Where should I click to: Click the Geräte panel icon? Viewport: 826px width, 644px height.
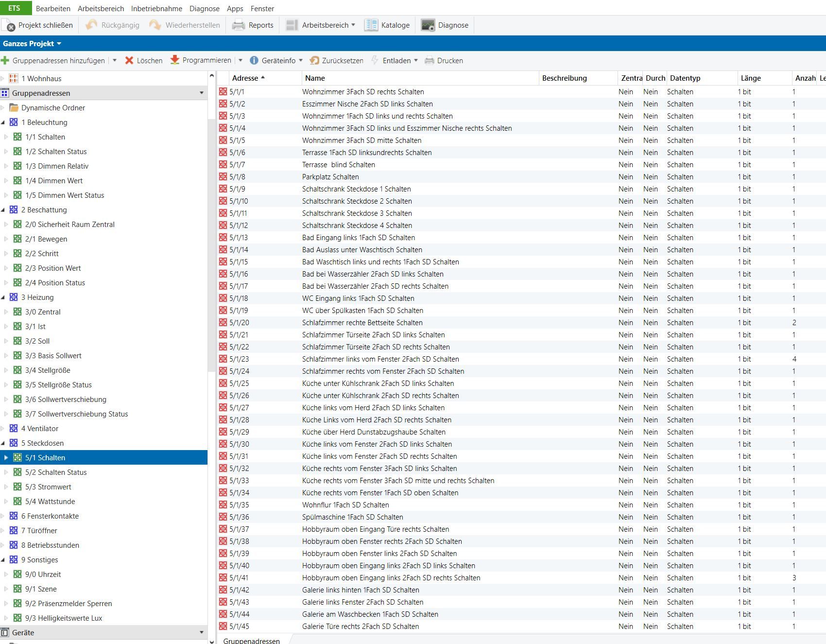click(5, 632)
